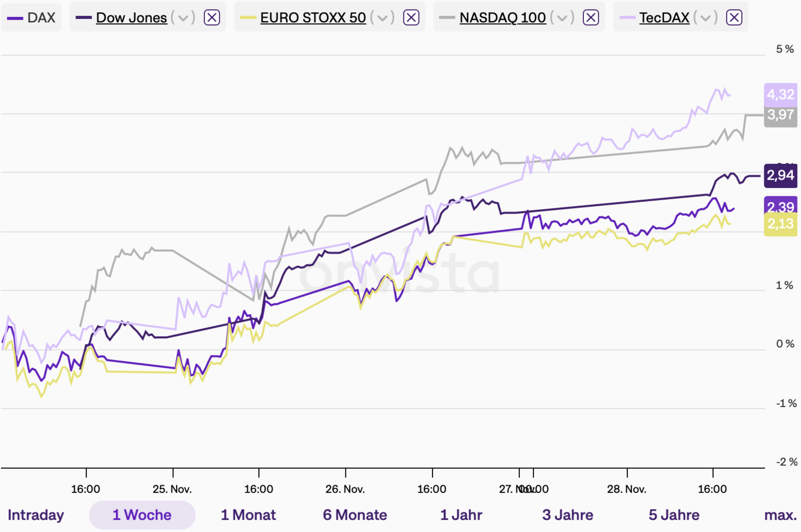Screen dimensions: 801x532
Task: Switch to Intraday time range
Action: (36, 515)
